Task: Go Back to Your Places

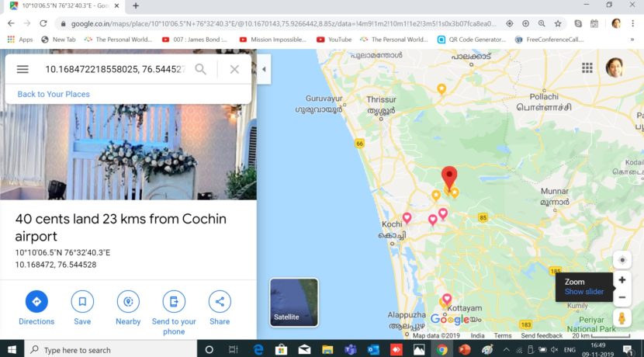Action: (54, 94)
